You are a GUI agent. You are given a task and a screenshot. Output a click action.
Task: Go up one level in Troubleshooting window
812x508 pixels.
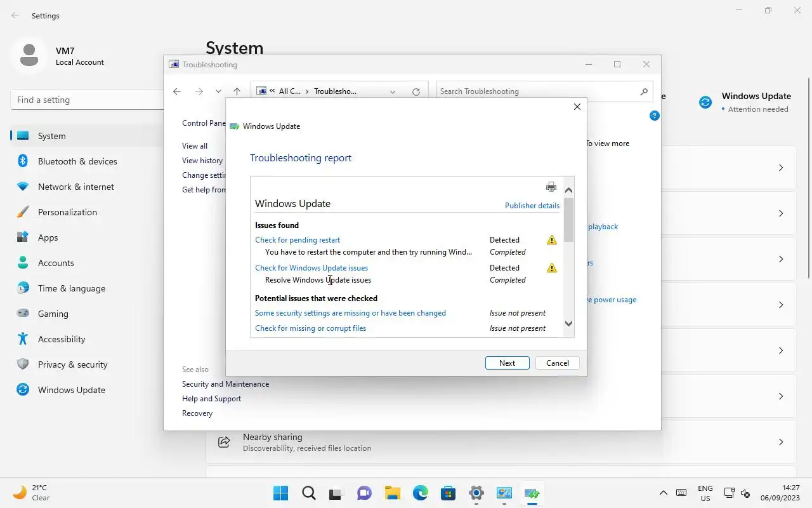point(237,91)
